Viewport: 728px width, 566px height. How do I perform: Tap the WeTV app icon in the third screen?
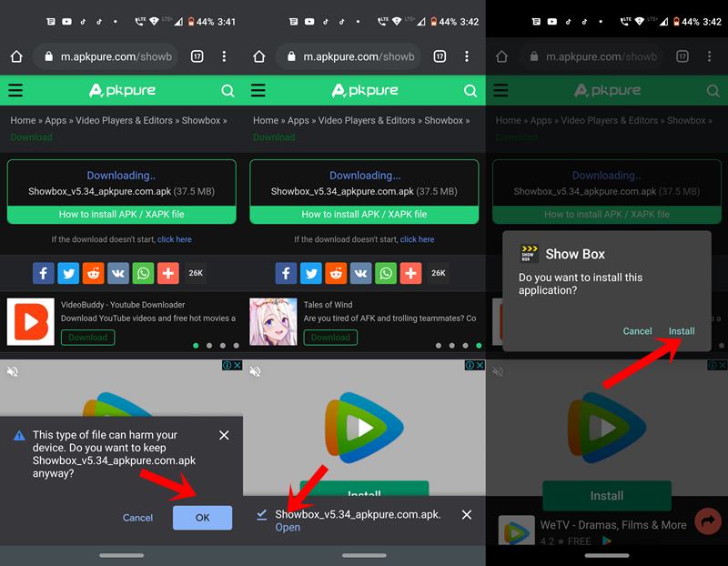coord(516,531)
